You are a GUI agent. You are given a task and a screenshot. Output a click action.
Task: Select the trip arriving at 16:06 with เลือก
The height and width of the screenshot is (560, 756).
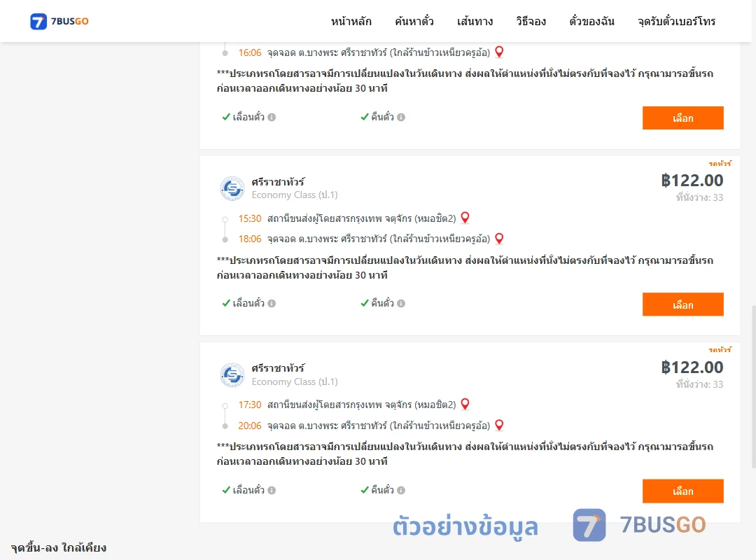[682, 118]
